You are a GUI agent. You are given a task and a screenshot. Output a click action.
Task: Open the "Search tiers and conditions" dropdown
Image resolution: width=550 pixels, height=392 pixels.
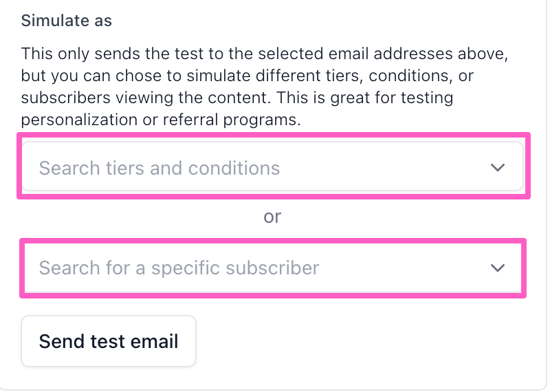coord(272,167)
